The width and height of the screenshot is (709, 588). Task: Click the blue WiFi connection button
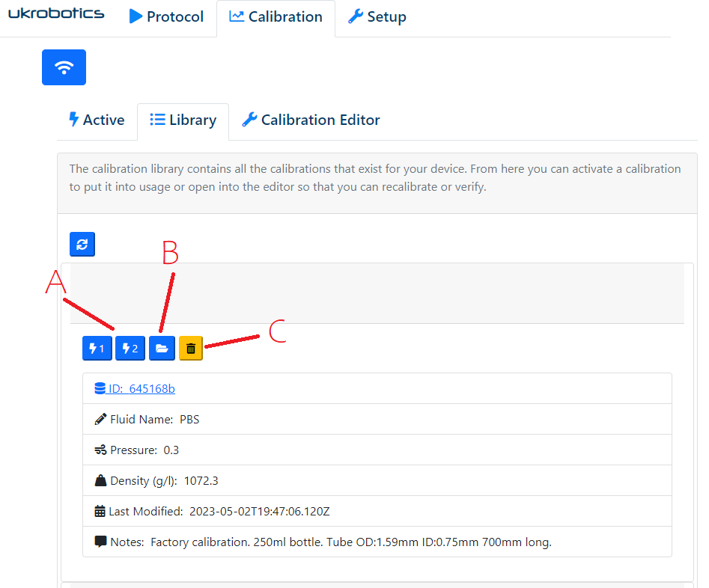[64, 67]
